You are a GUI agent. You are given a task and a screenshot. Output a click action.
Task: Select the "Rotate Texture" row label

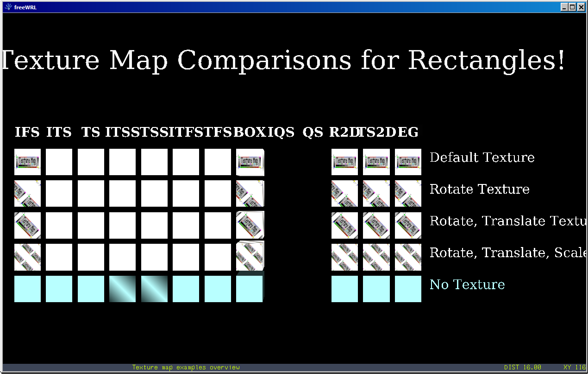pos(479,189)
